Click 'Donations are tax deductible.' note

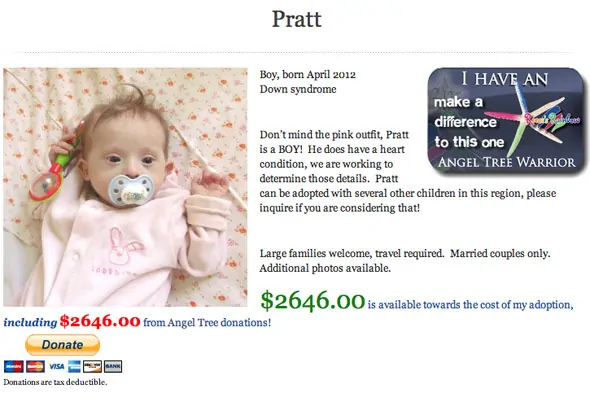tap(55, 382)
